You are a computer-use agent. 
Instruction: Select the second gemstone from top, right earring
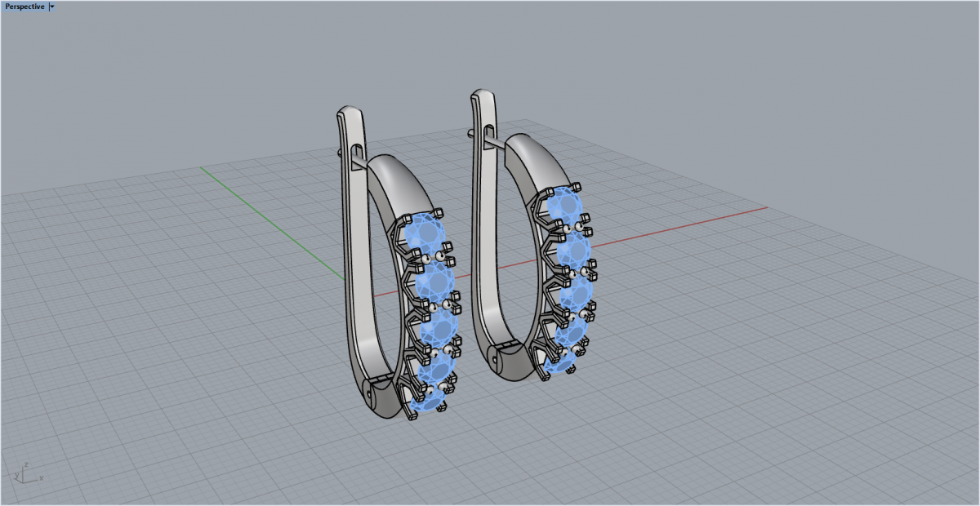(572, 248)
